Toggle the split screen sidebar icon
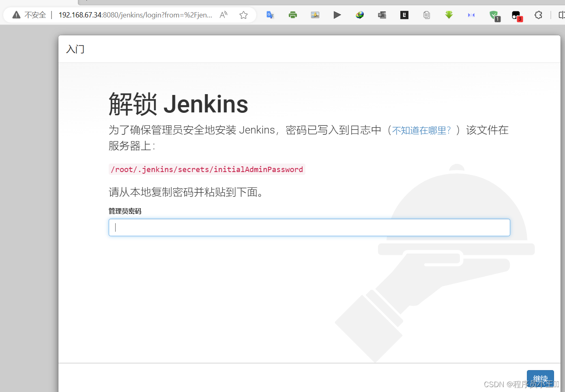The height and width of the screenshot is (392, 565). pos(562,15)
